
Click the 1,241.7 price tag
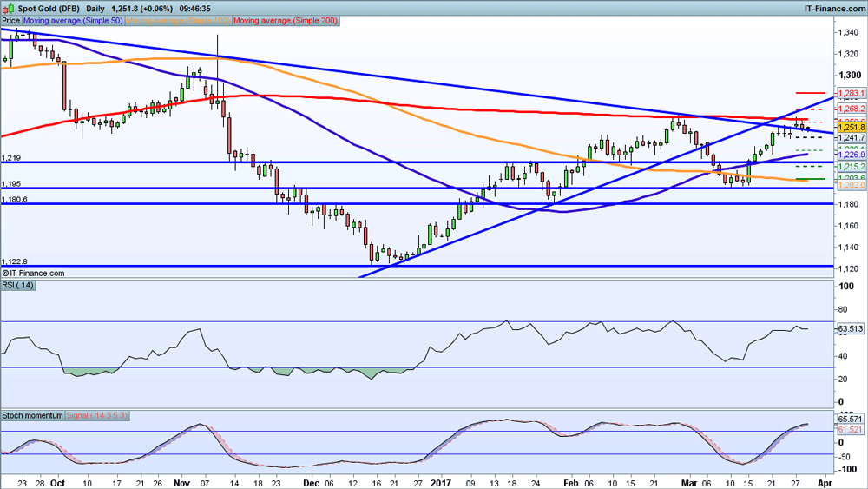point(851,137)
